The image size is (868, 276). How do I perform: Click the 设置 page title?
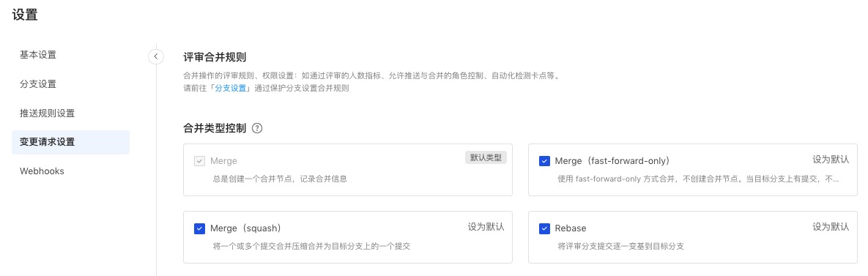click(25, 15)
